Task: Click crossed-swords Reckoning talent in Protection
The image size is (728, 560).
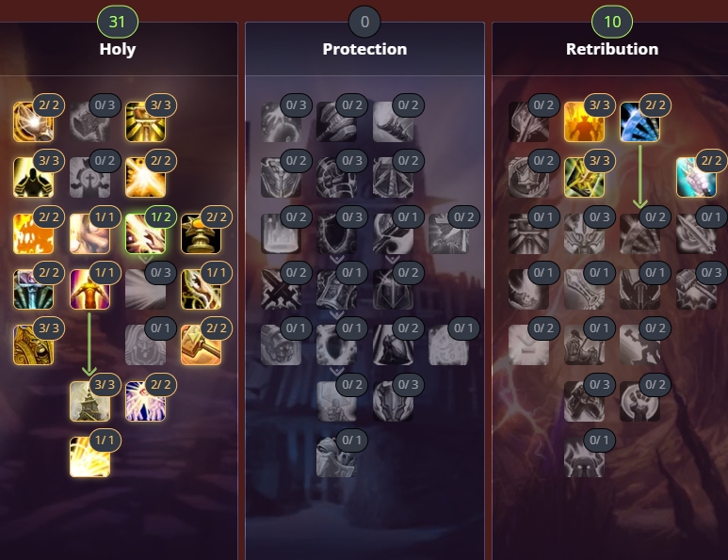Action: pyautogui.click(x=281, y=290)
